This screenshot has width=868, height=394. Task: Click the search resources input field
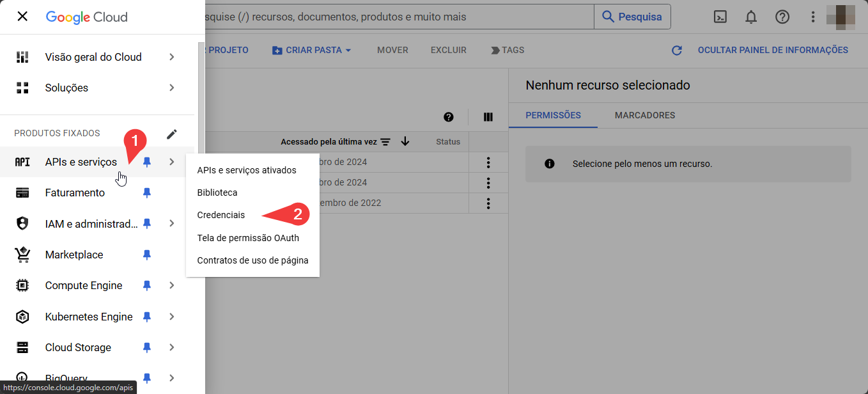click(399, 17)
